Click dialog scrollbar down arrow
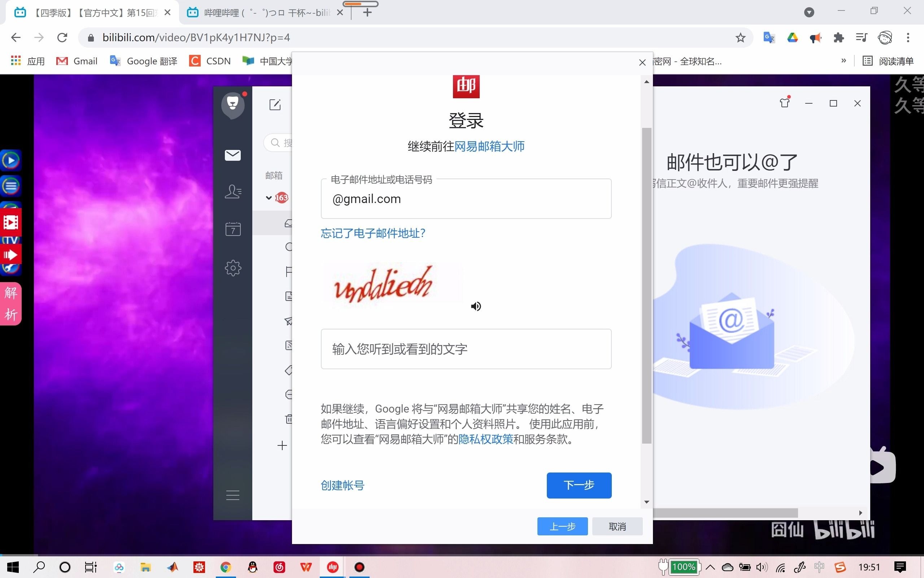The width and height of the screenshot is (924, 578). point(646,502)
